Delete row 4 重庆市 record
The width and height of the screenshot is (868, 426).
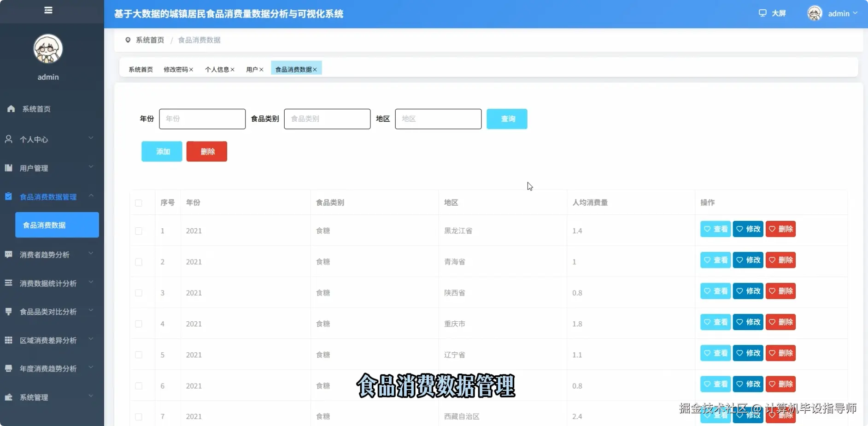tap(780, 322)
